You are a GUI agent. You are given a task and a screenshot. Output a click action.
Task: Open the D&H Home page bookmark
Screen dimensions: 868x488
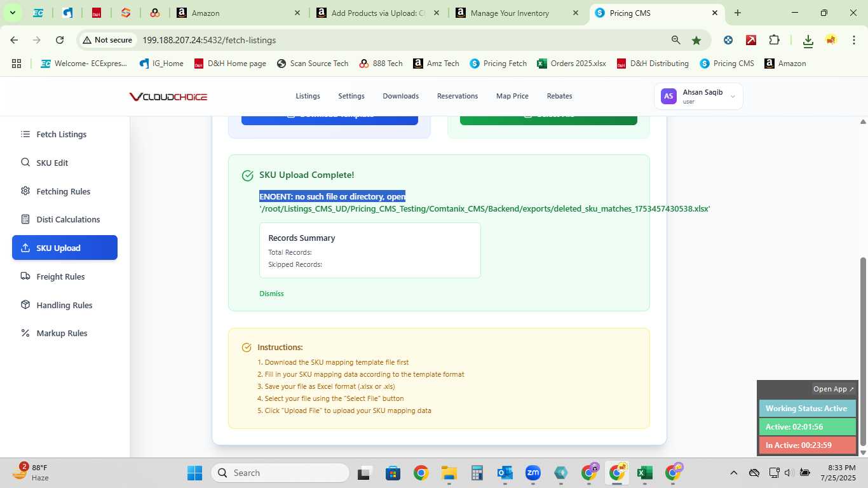[230, 64]
